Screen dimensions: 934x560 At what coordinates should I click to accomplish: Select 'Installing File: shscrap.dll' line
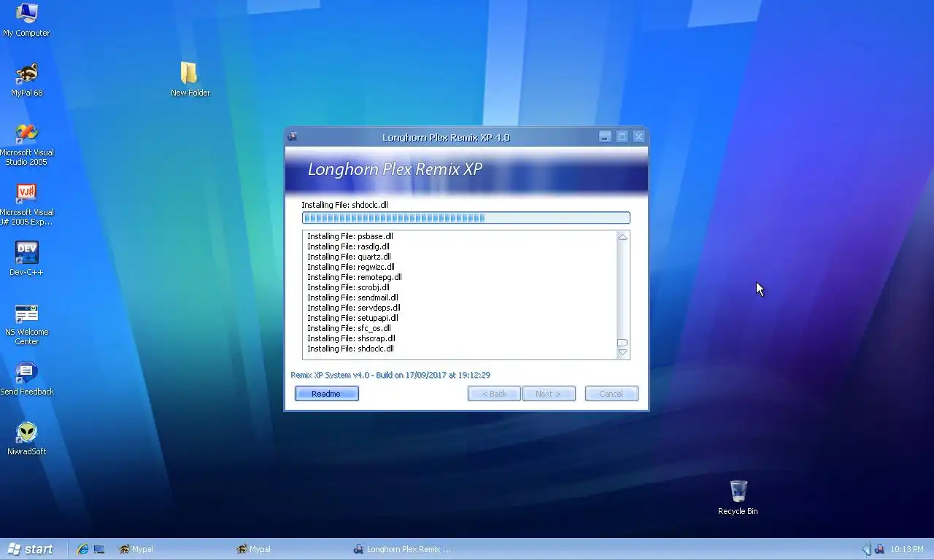pyautogui.click(x=351, y=338)
